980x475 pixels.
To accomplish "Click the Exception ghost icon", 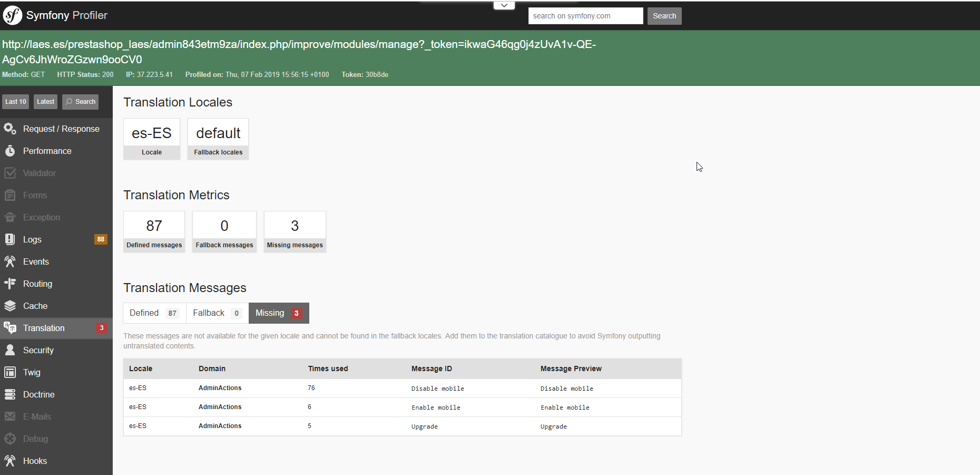I will 10,217.
